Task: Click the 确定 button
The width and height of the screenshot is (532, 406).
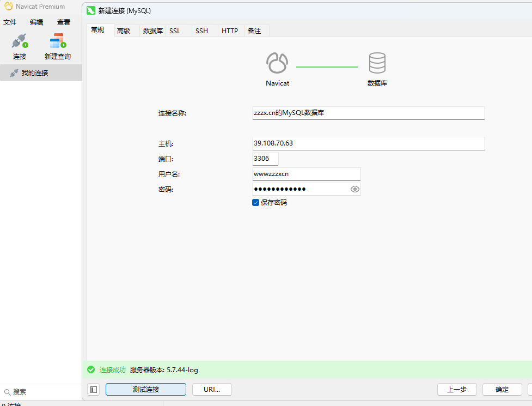Action: (502, 389)
